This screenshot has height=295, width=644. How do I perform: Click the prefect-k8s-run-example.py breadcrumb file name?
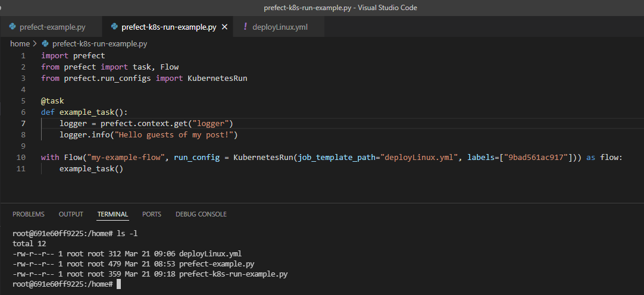(100, 43)
